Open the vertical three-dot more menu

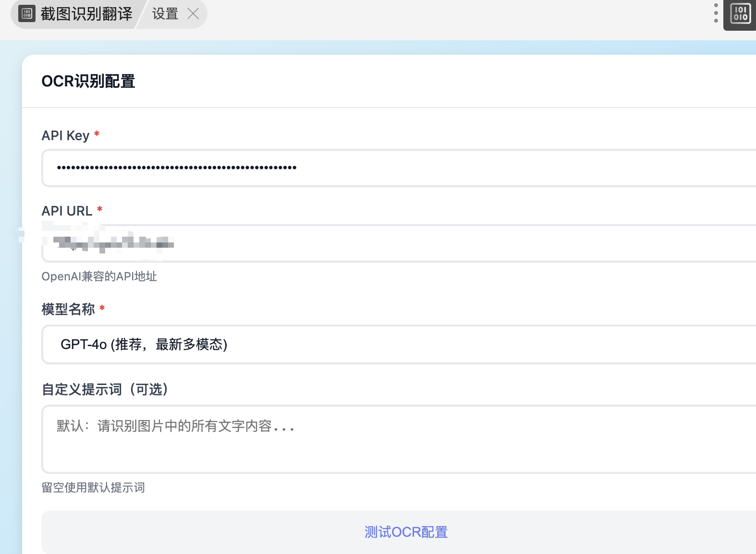(x=716, y=13)
